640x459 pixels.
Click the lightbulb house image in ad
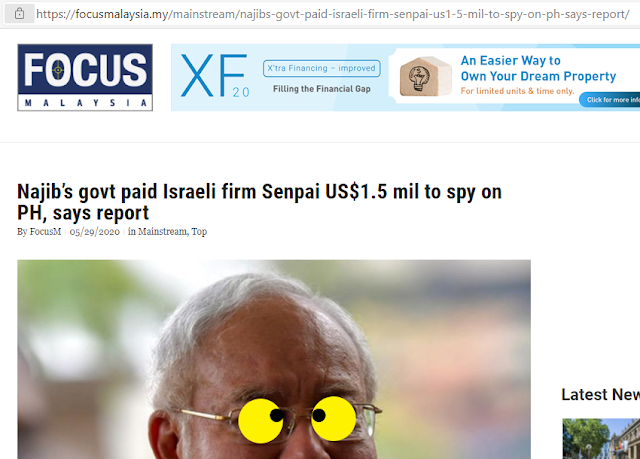pyautogui.click(x=425, y=76)
